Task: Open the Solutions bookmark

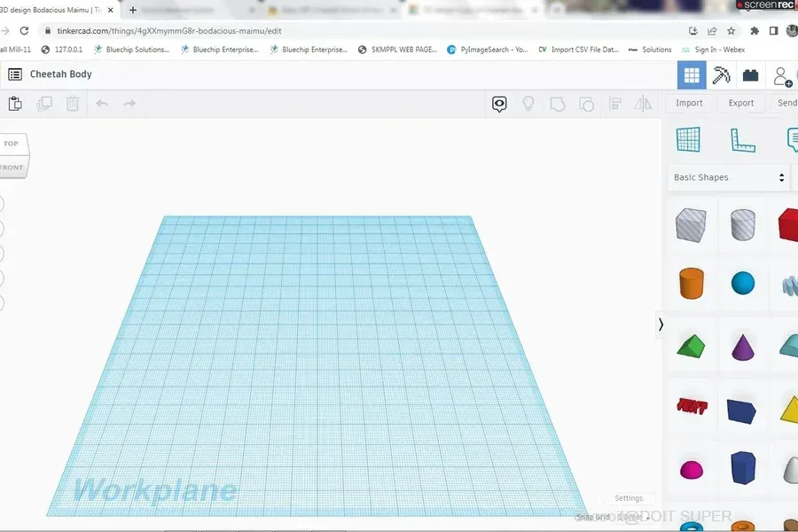Action: click(651, 50)
